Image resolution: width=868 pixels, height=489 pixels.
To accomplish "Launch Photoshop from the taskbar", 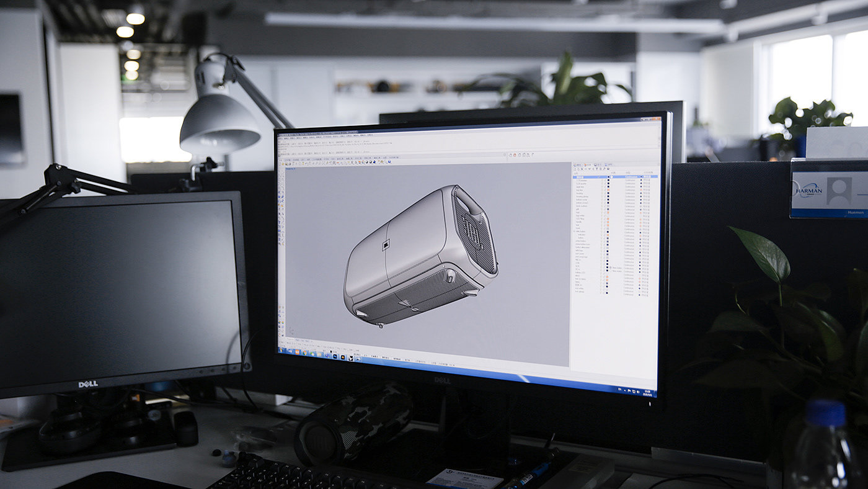I will (335, 356).
